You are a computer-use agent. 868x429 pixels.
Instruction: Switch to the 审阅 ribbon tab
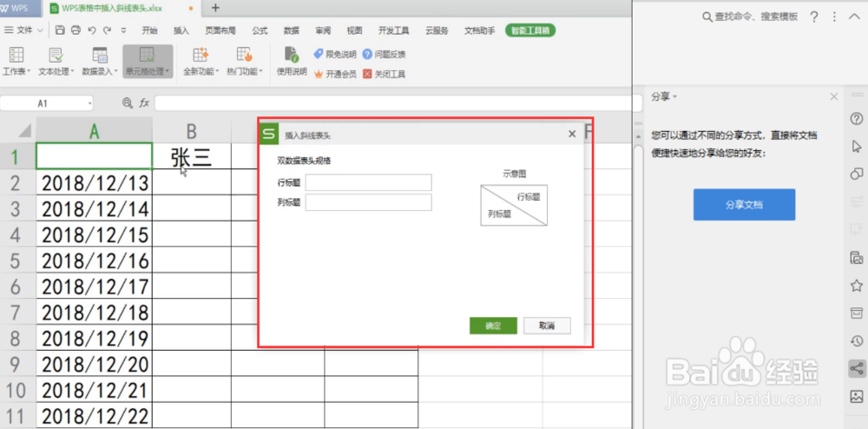[x=323, y=30]
